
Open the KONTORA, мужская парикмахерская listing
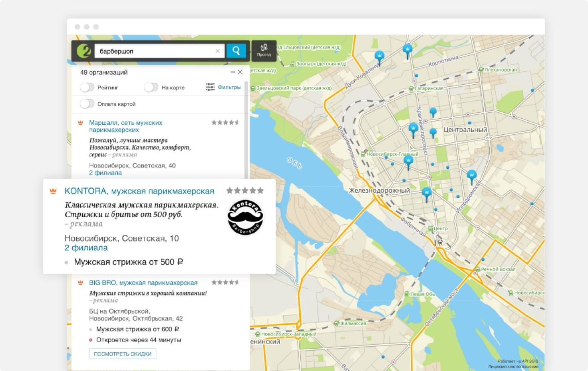[139, 191]
